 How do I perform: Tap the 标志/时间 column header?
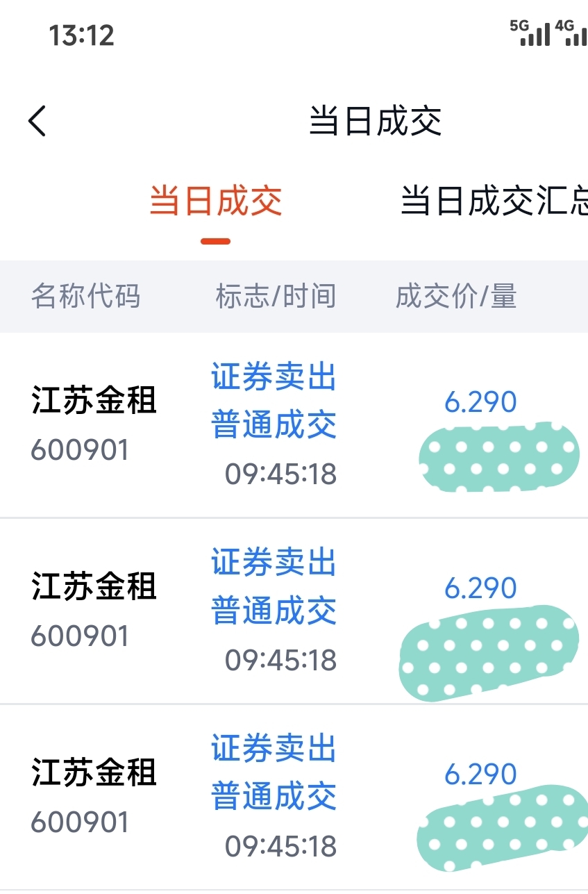(x=276, y=297)
